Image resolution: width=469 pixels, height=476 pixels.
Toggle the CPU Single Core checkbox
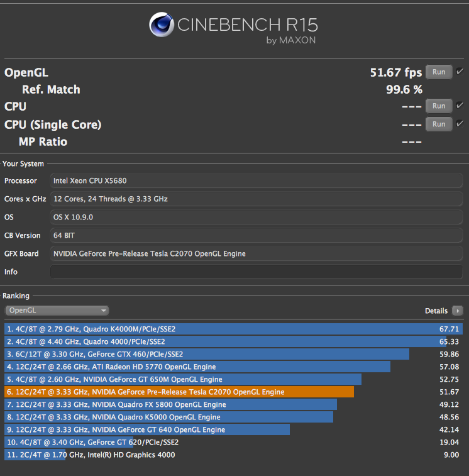460,123
